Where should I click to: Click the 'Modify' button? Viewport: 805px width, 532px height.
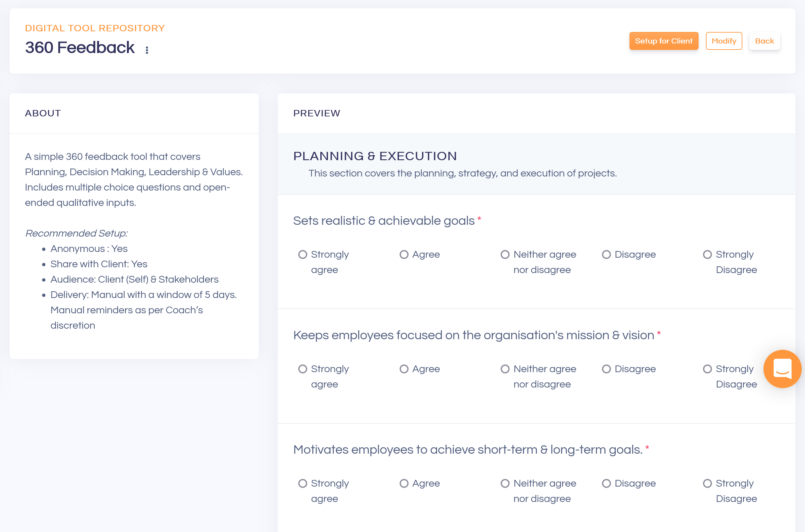click(724, 41)
